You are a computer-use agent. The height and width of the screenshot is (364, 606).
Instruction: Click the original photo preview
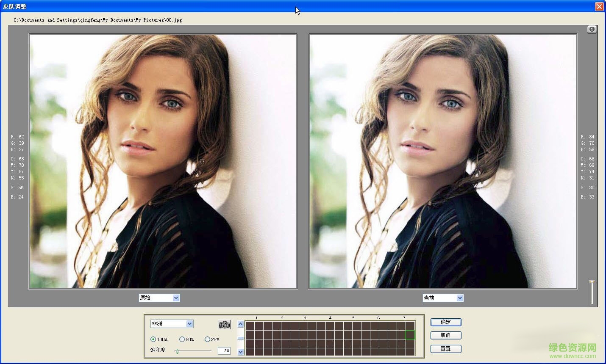(163, 161)
